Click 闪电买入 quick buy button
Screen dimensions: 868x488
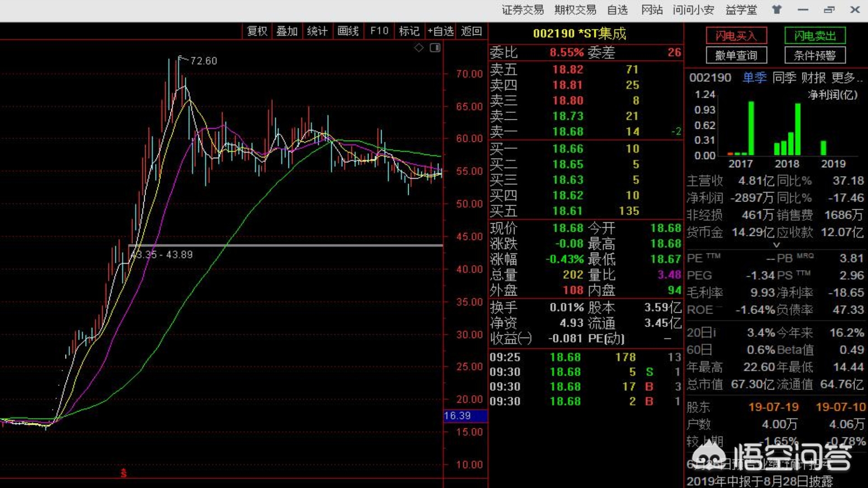[x=736, y=36]
